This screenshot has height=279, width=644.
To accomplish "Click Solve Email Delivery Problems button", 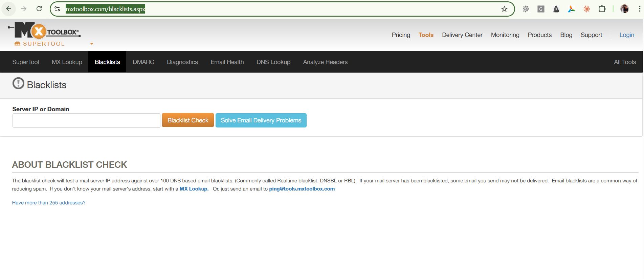I will (x=261, y=120).
